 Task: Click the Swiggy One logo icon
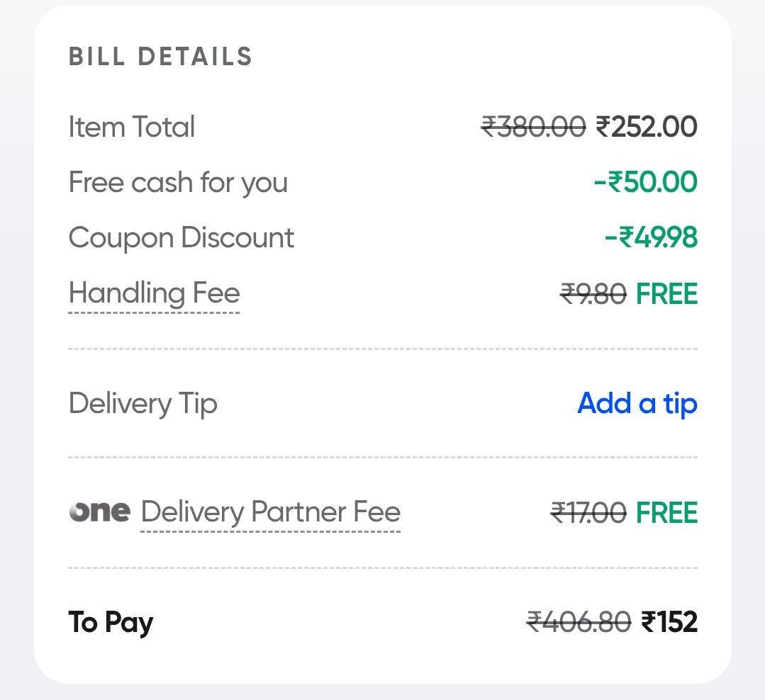tap(99, 512)
